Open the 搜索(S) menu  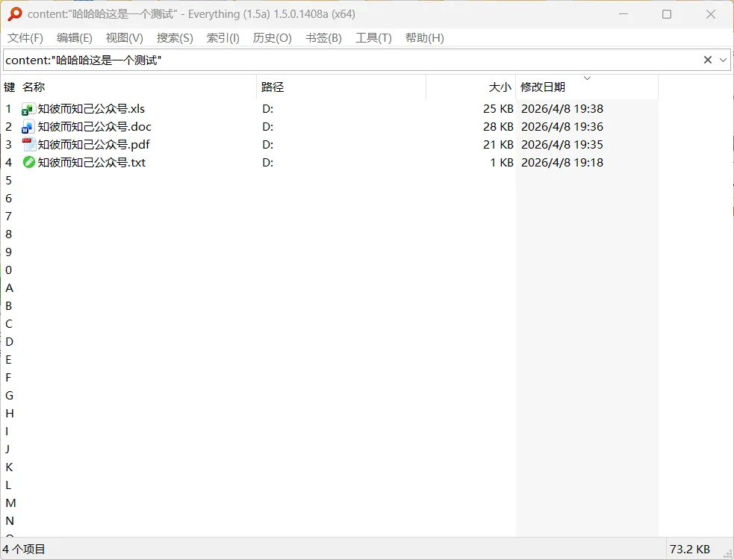175,38
